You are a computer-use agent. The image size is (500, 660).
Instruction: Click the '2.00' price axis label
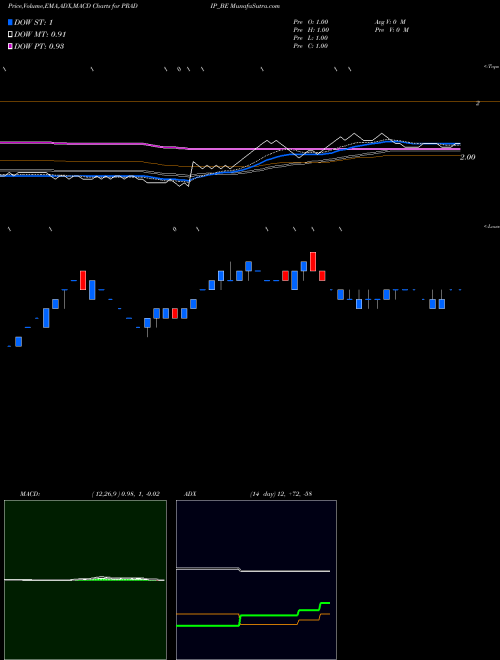pyautogui.click(x=468, y=157)
